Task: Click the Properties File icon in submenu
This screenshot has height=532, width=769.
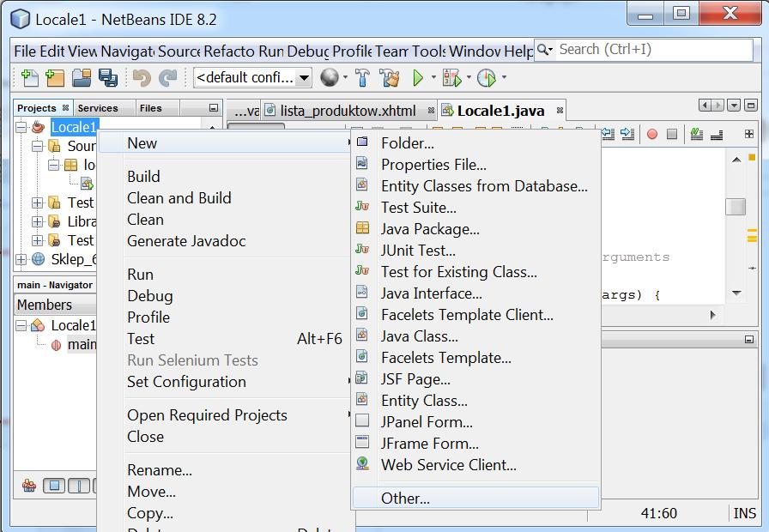Action: pos(362,163)
